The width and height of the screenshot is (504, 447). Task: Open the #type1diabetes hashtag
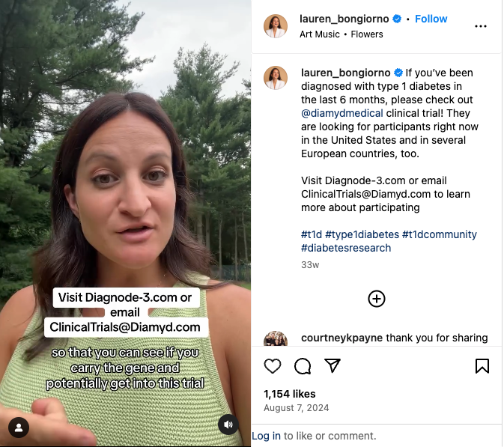point(362,234)
